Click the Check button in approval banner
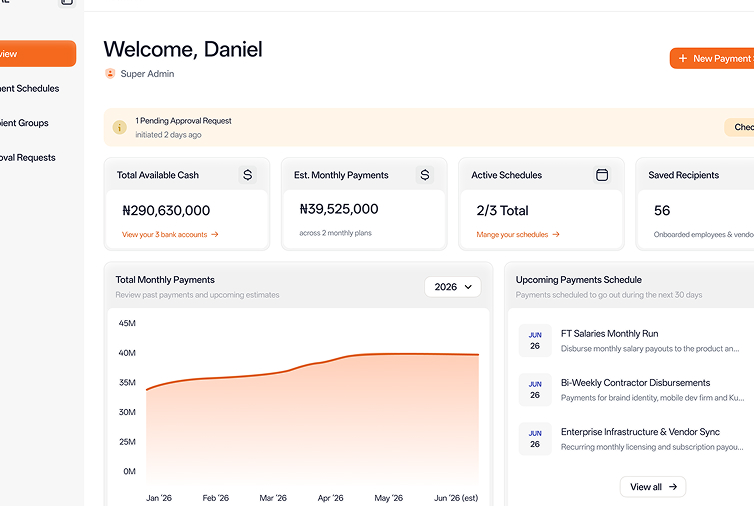Image resolution: width=754 pixels, height=506 pixels. tap(739, 127)
